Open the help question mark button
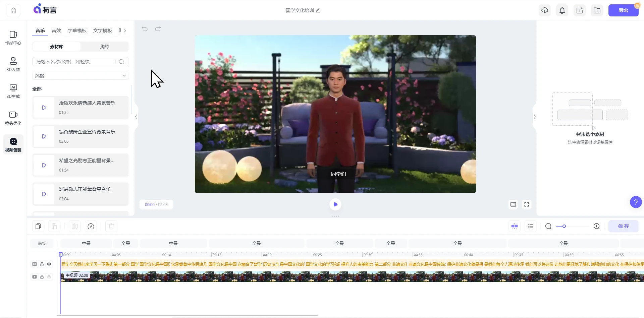Viewport: 644px width, 318px height. [x=636, y=202]
